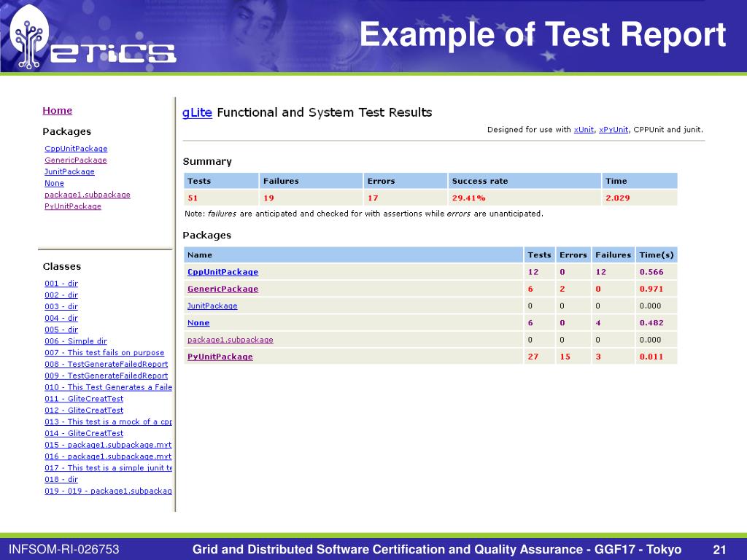Click the Summary Errors value 17
This screenshot has height=560, width=747.
pos(373,198)
